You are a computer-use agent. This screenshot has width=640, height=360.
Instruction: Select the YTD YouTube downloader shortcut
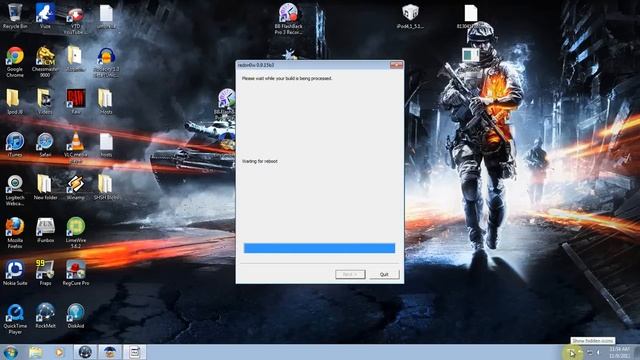coord(76,19)
